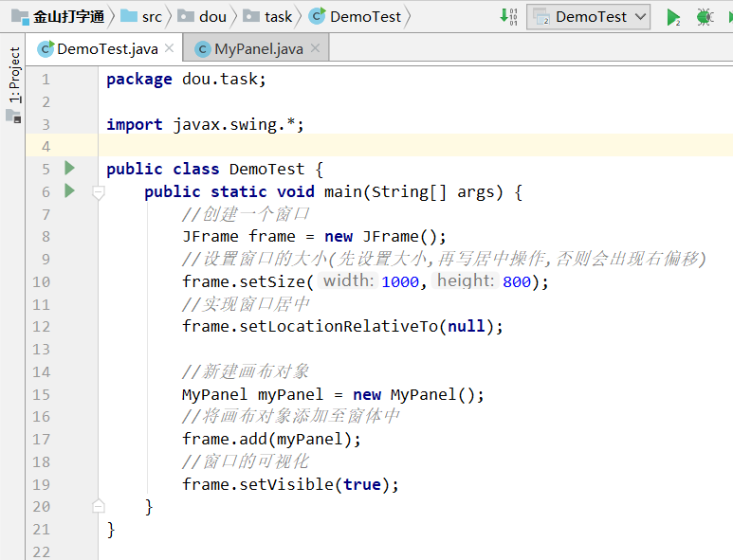Open the Project tool window sidebar tab
Viewport: 733px width, 560px height.
[14, 75]
